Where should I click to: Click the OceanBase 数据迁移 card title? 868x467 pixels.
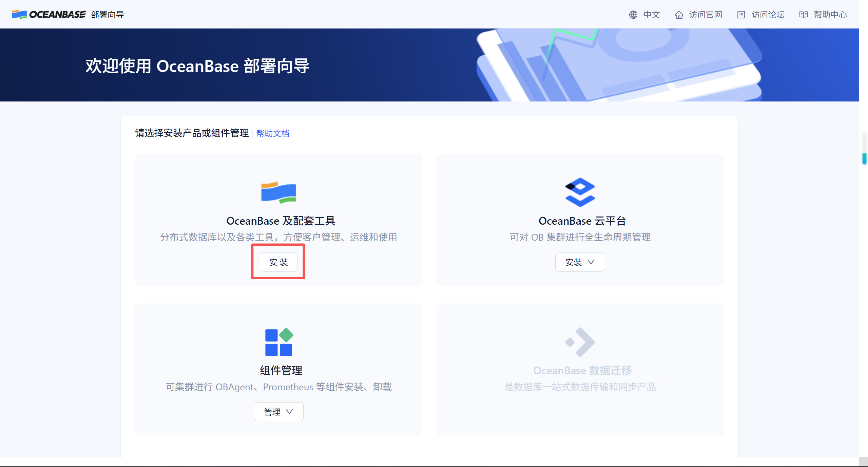(x=582, y=371)
